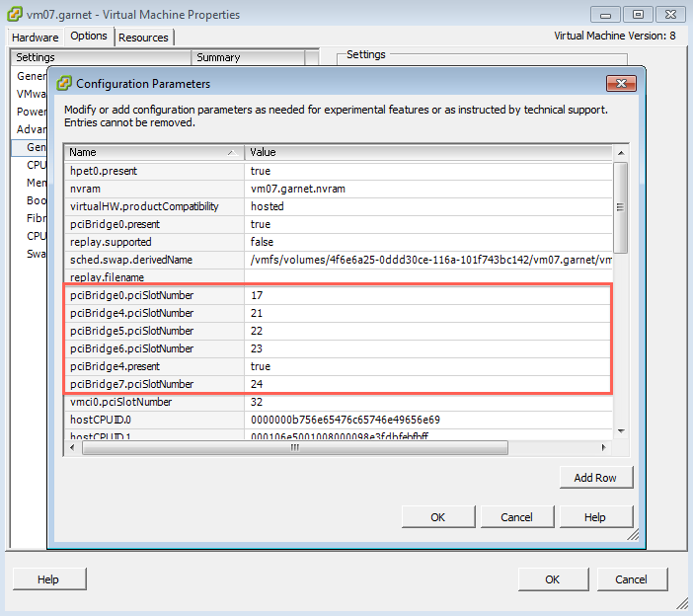Open Help in Configuration Parameters dialog

595,517
